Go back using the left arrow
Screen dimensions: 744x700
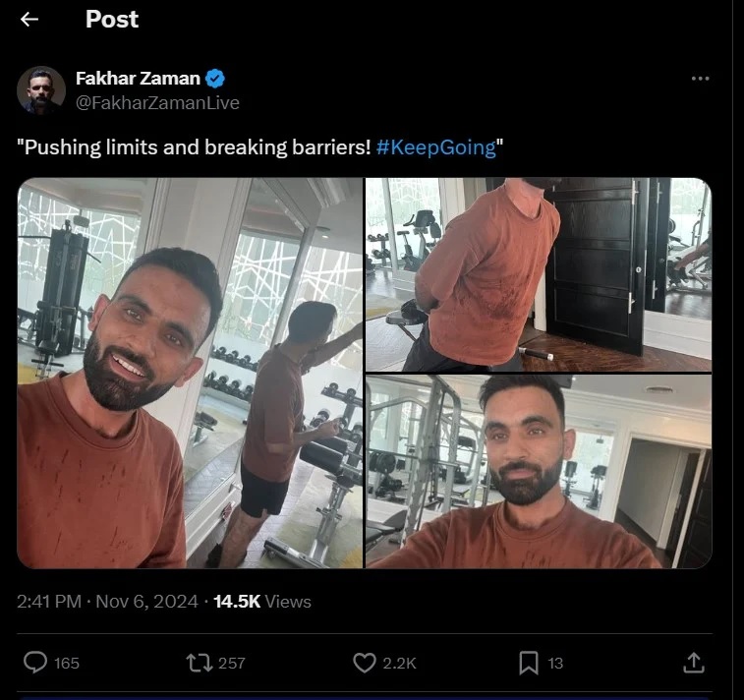[x=29, y=20]
